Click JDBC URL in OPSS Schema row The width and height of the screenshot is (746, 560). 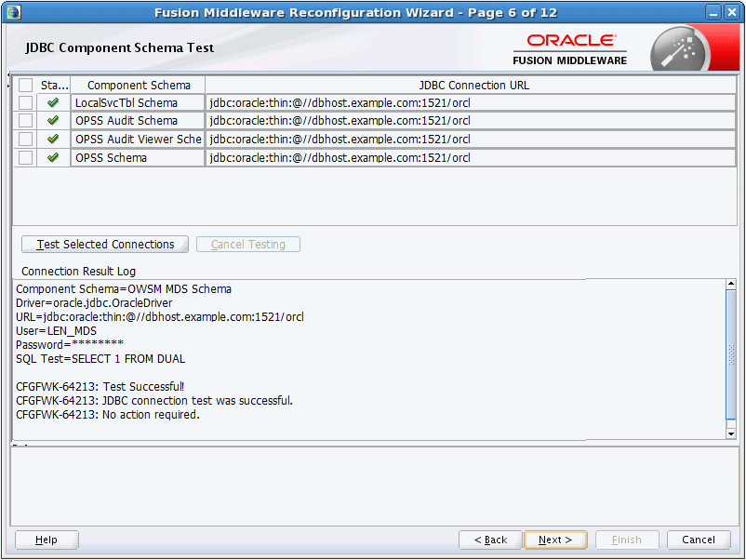[x=471, y=157]
